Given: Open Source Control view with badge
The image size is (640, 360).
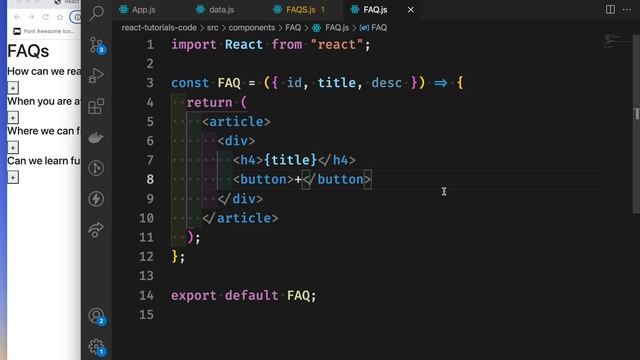Looking at the screenshot, I should tap(97, 45).
